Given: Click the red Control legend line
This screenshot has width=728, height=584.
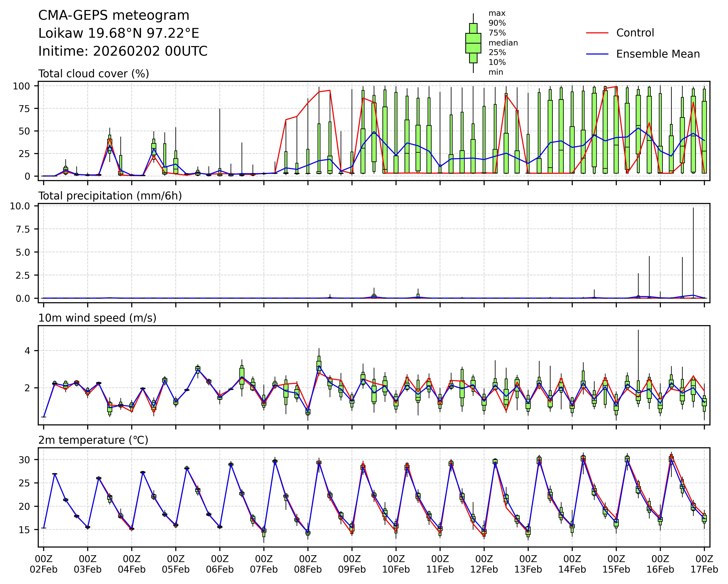Looking at the screenshot, I should click(597, 33).
